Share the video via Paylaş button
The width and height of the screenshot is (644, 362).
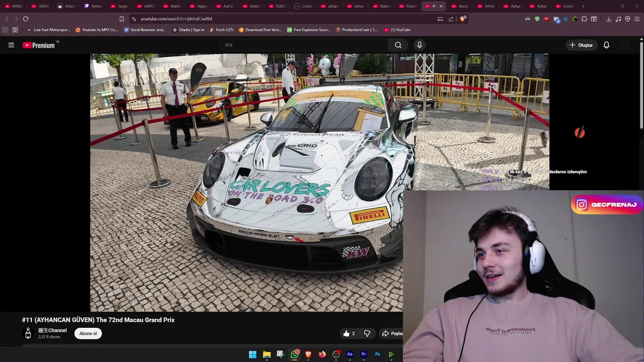(392, 333)
